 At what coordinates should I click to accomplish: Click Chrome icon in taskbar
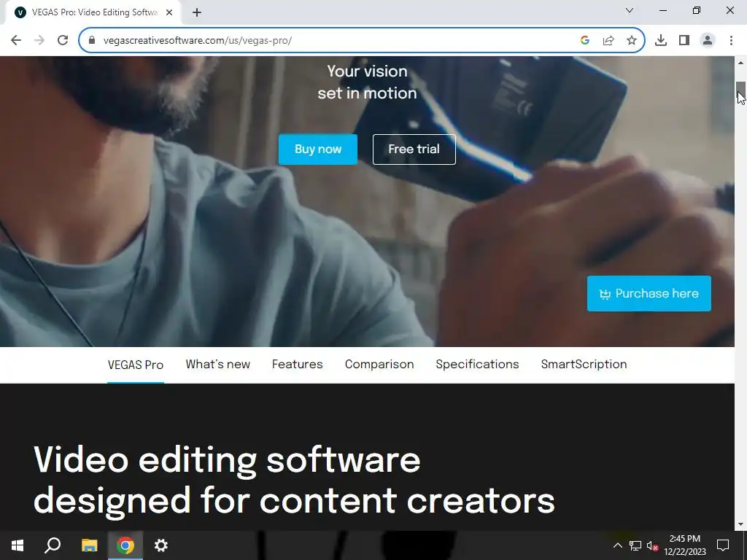[125, 545]
